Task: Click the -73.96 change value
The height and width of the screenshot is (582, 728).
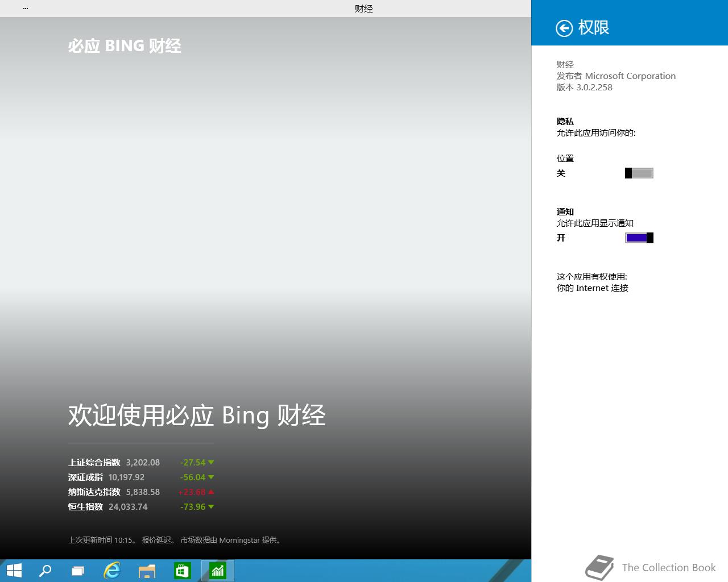Action: coord(193,507)
